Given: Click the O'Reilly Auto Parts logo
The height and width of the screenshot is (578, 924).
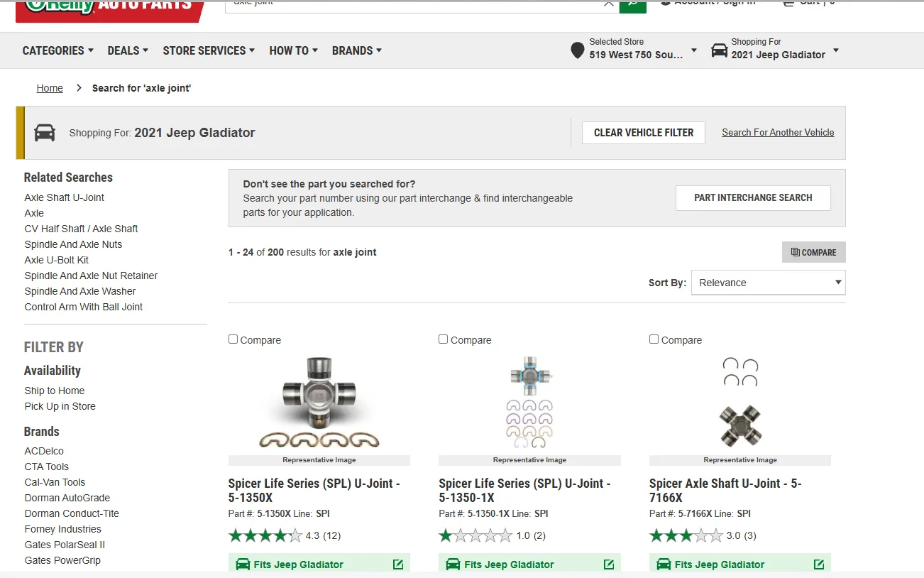Looking at the screenshot, I should [111, 10].
